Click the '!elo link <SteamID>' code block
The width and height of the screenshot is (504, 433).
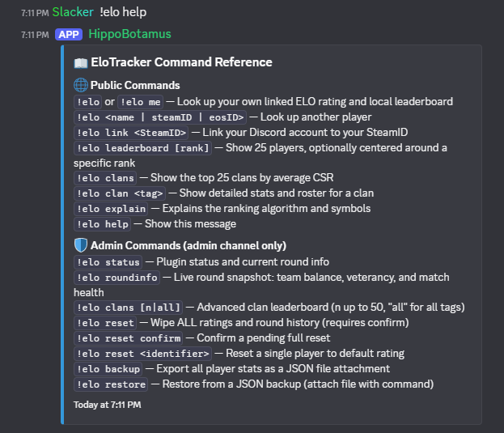tap(131, 133)
